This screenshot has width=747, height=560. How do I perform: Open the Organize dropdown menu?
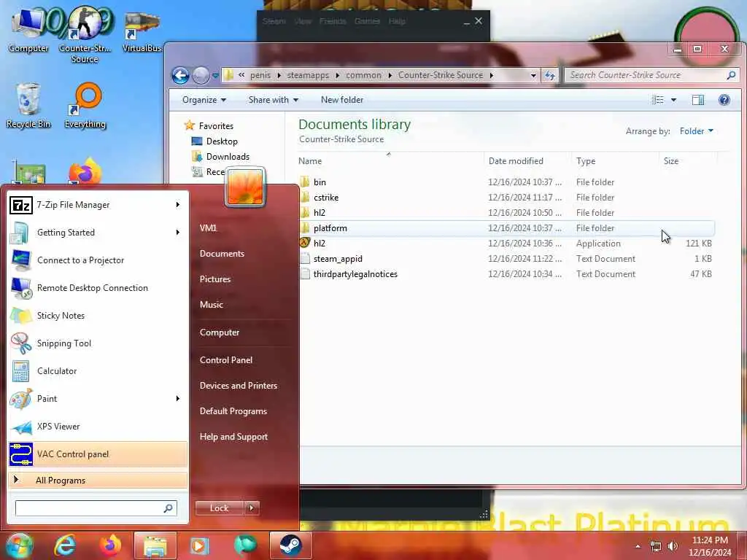coord(204,100)
